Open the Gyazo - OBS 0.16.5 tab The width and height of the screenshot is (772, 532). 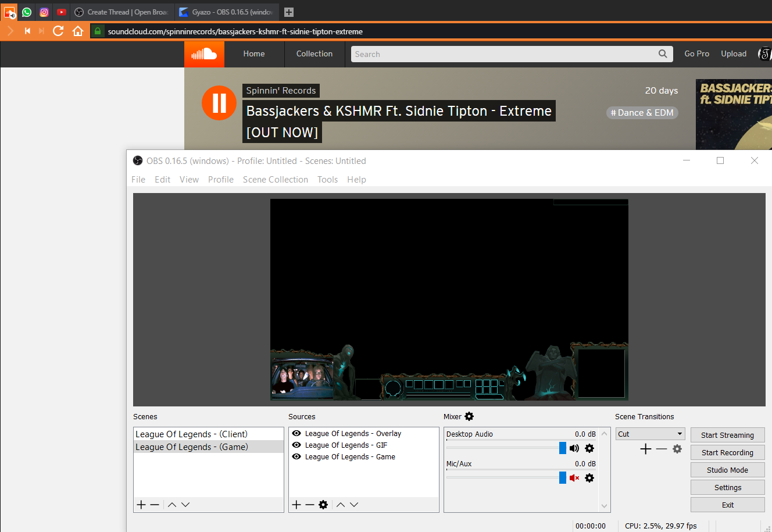(227, 12)
